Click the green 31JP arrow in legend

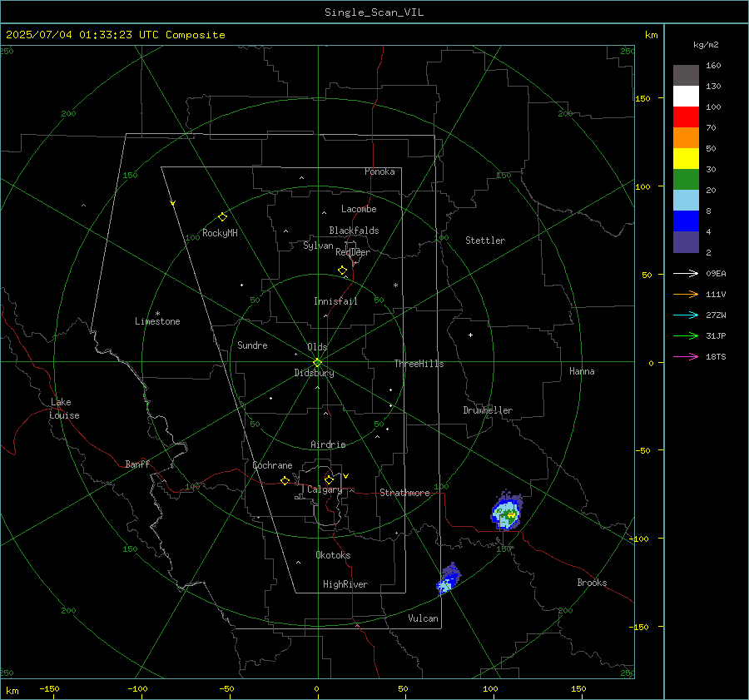[686, 336]
